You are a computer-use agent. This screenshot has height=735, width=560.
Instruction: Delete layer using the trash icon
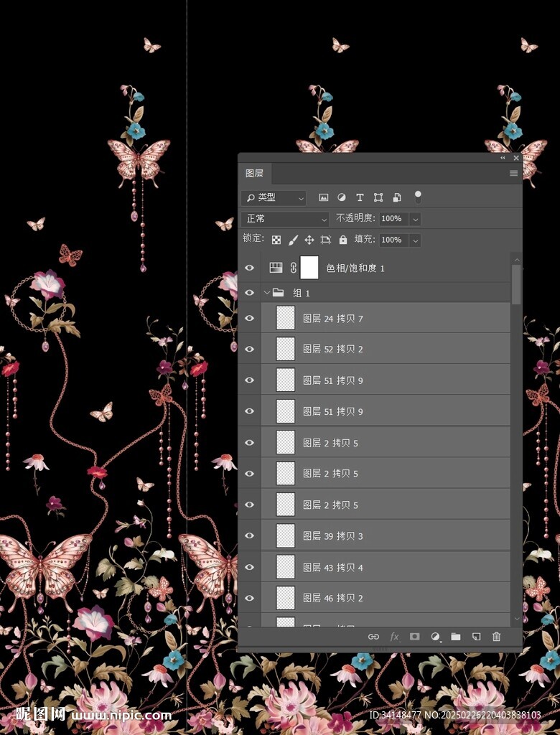pyautogui.click(x=496, y=637)
